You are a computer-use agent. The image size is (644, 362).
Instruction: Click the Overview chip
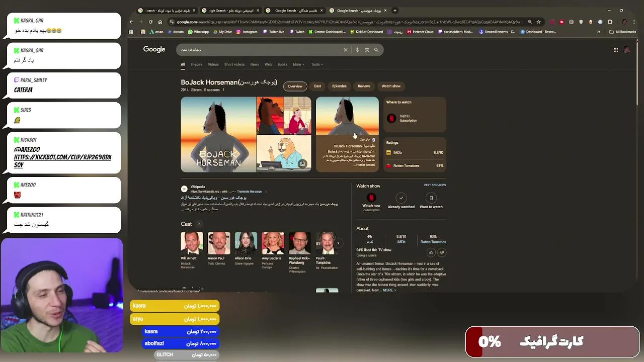tap(295, 86)
